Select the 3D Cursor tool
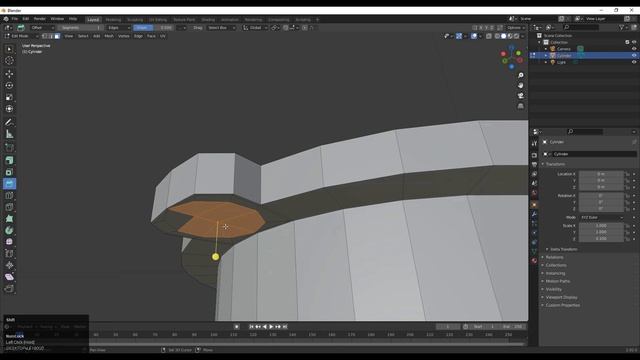The width and height of the screenshot is (640, 360). click(9, 60)
